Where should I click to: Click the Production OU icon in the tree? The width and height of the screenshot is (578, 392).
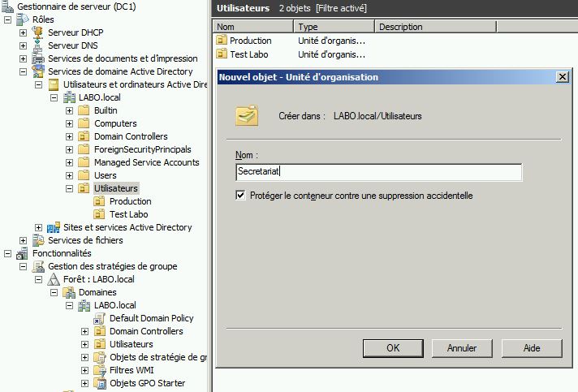[99, 201]
